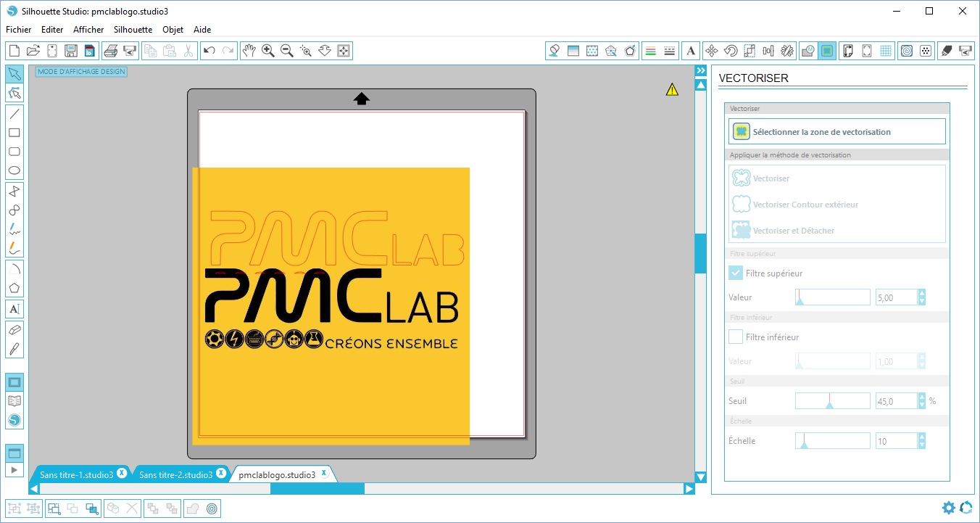The width and height of the screenshot is (980, 523).
Task: Choose the Ellipse drawing tool
Action: 14,171
